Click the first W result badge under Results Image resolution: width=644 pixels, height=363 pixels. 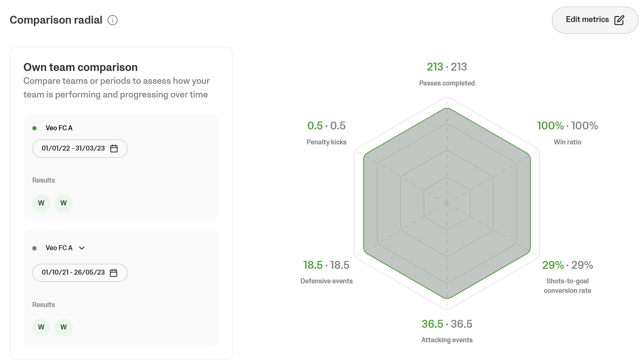click(x=41, y=203)
